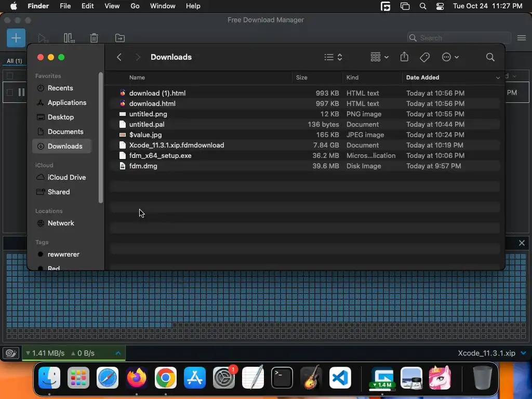The width and height of the screenshot is (532, 399).
Task: Launch Google Chrome from the Dock
Action: (166, 378)
